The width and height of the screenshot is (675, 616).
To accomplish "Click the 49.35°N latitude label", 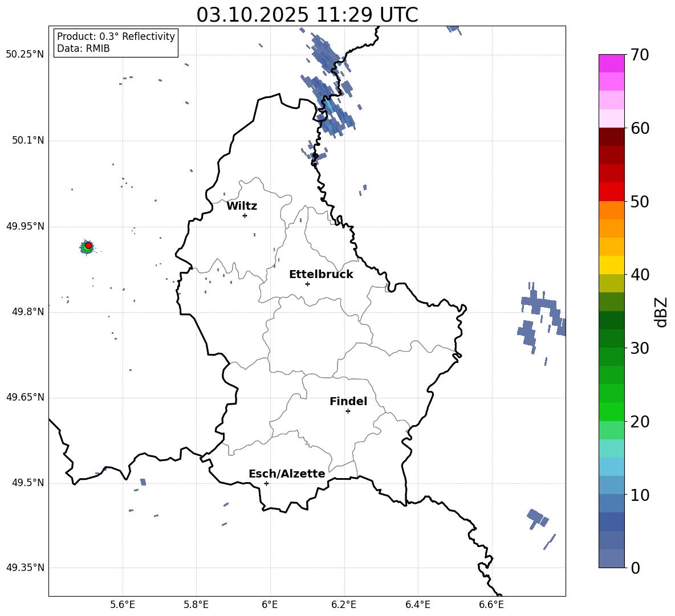I will coord(25,568).
